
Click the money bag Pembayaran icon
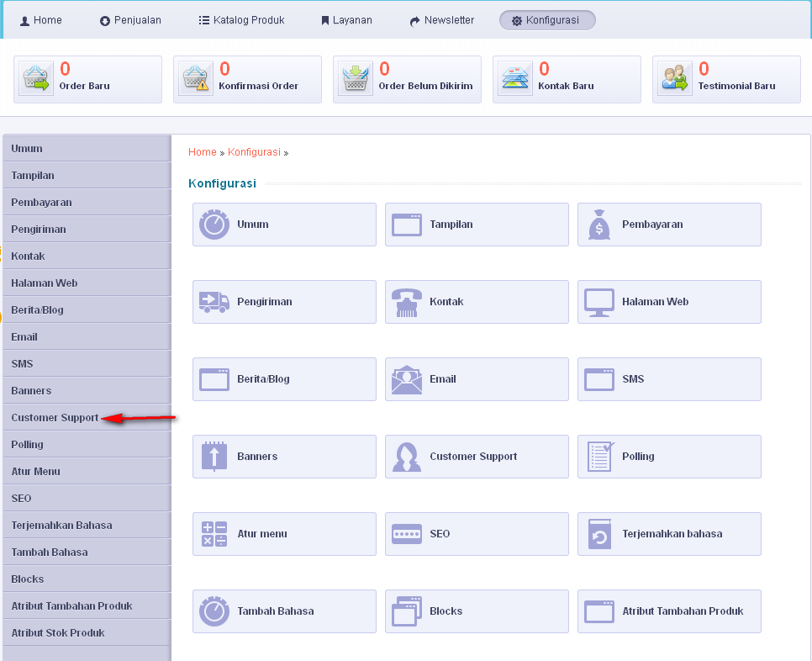tap(599, 225)
